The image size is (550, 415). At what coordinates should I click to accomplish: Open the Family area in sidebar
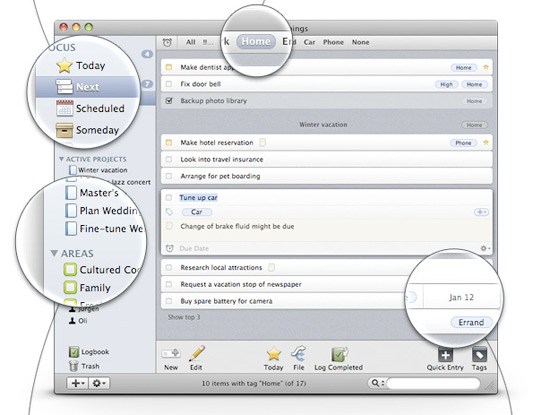(87, 288)
